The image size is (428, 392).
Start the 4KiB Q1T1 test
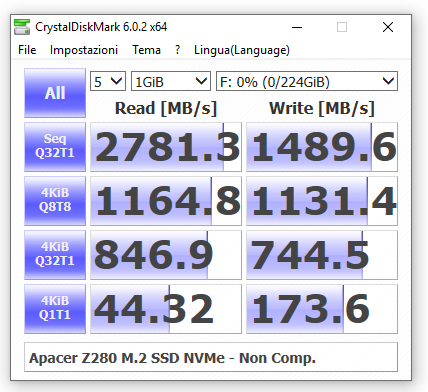(55, 309)
